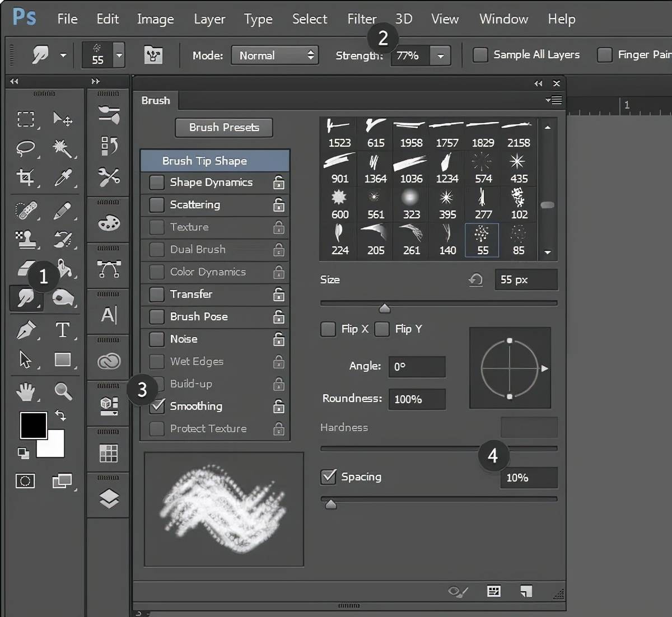Open the Strength slider dropdown arrow
The image size is (672, 617).
click(x=441, y=56)
